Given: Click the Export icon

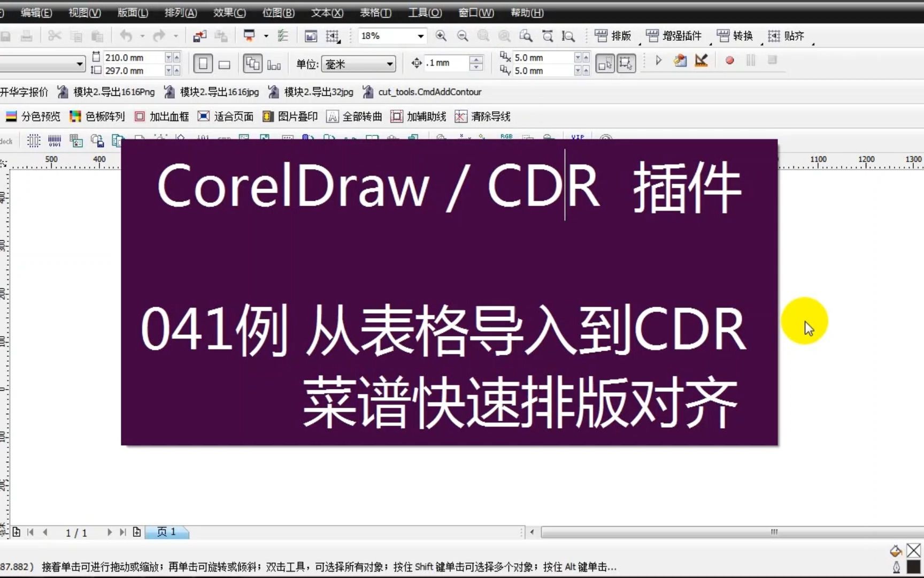Looking at the screenshot, I should (x=221, y=36).
